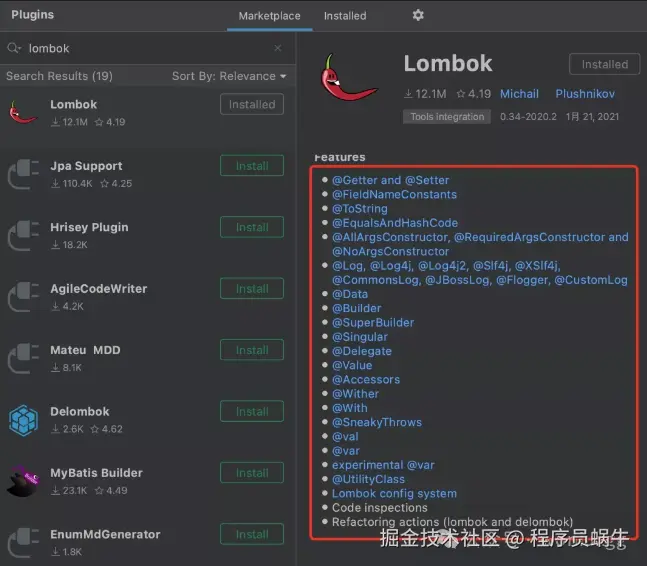Install the Hrisey Plugin
Viewport: 647px width, 566px height.
pos(252,227)
